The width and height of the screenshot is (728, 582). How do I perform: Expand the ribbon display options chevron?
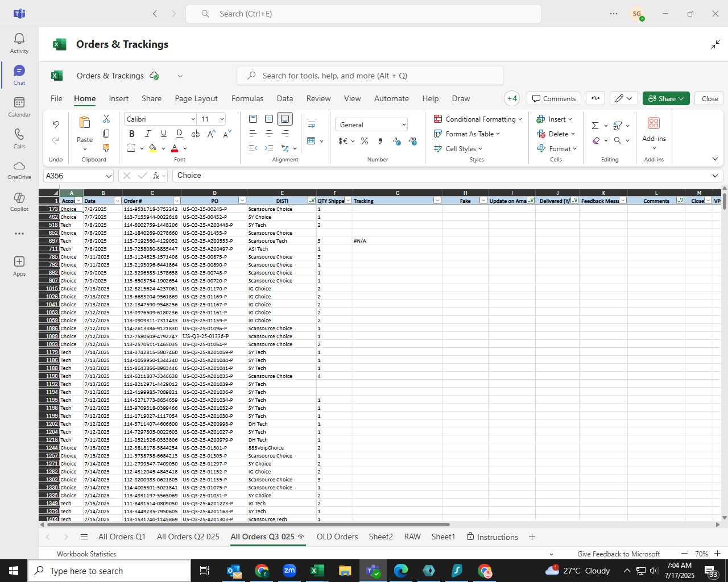click(715, 159)
